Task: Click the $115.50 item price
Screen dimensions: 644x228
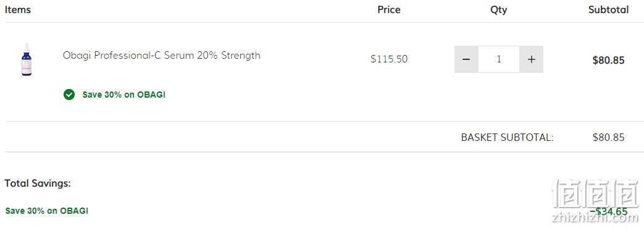Action: [389, 59]
